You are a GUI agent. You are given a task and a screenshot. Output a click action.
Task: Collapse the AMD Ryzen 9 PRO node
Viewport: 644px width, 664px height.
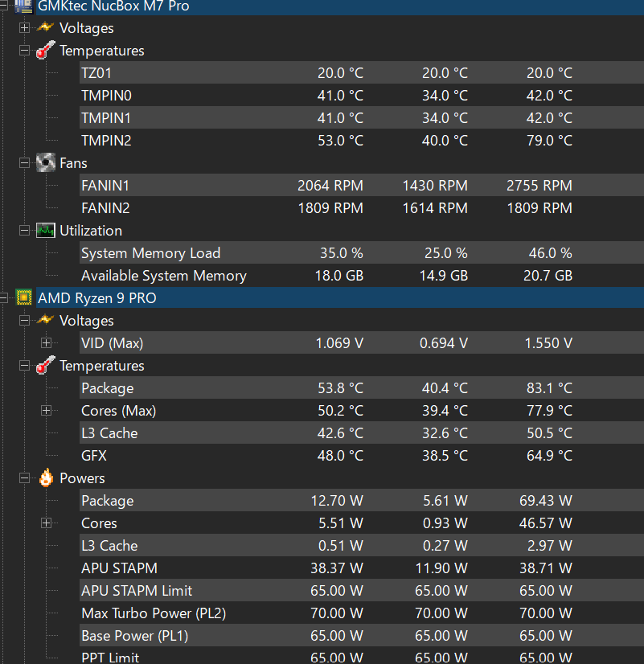(3, 298)
